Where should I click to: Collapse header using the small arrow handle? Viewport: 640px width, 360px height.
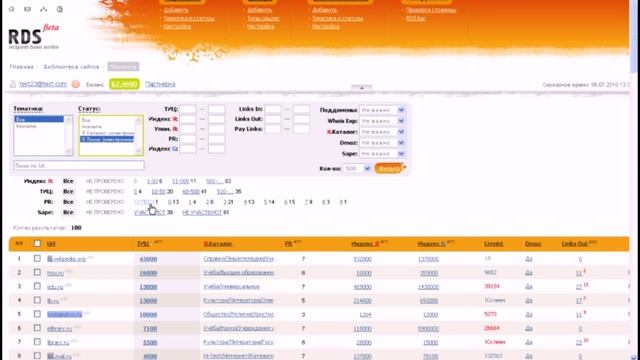point(361,87)
